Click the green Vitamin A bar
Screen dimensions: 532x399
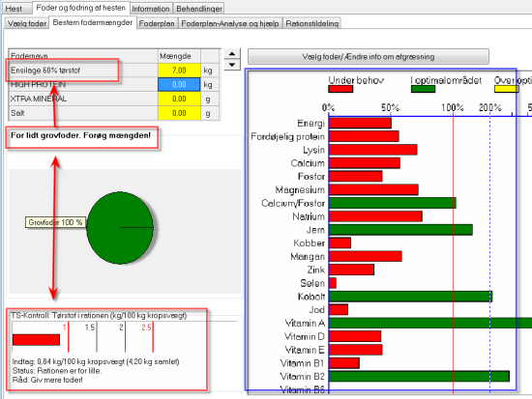430,323
